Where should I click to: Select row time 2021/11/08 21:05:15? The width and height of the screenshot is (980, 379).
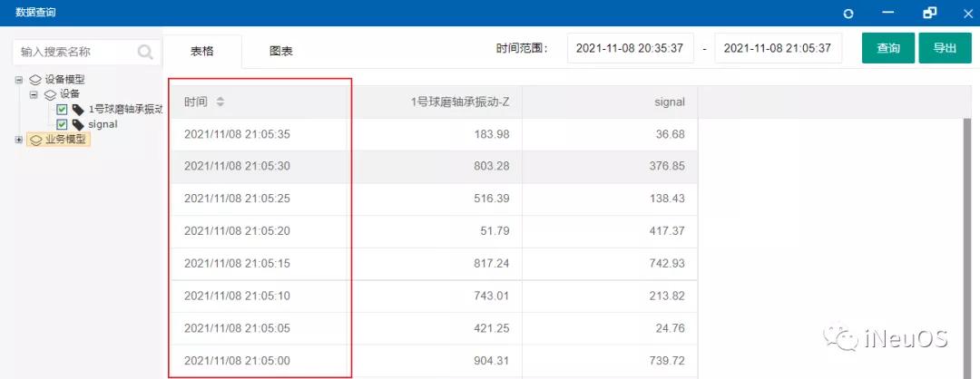237,264
